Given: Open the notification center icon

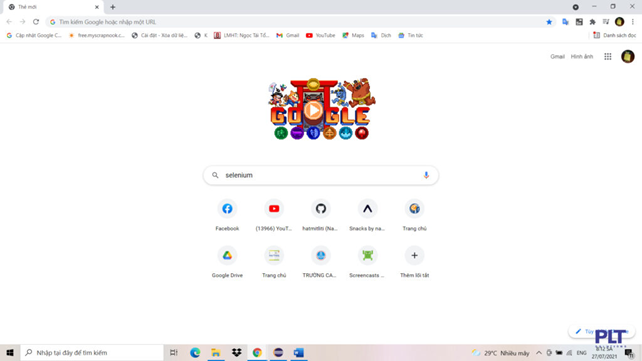Looking at the screenshot, I should click(629, 353).
